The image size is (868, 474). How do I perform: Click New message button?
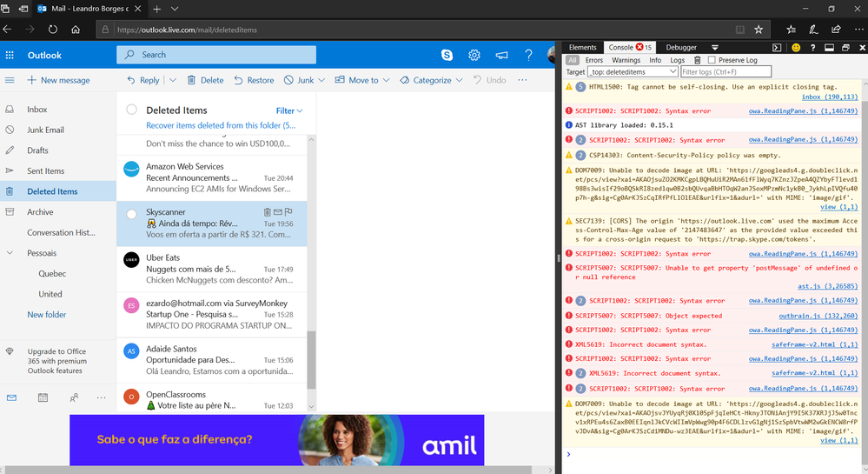58,80
